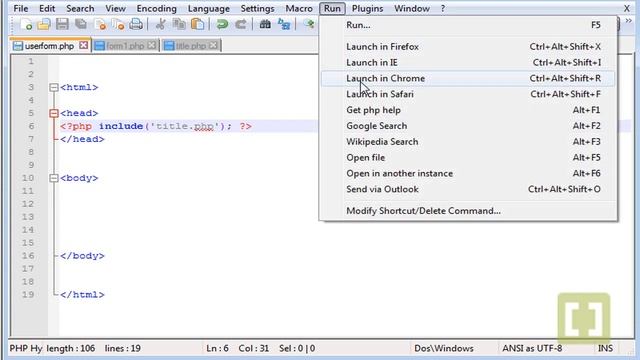The height and width of the screenshot is (360, 640).
Task: Click the php include code on line 6
Action: pyautogui.click(x=156, y=126)
